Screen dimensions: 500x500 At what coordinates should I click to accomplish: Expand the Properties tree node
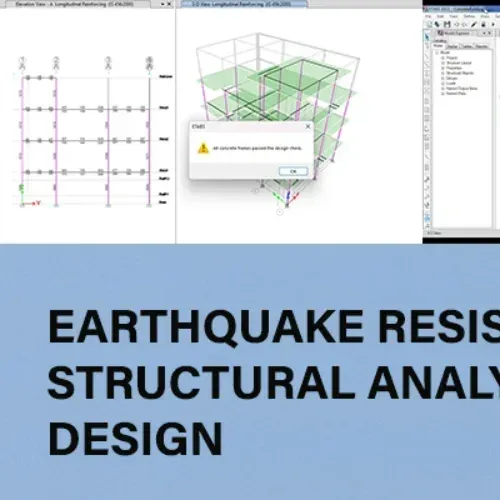[443, 68]
